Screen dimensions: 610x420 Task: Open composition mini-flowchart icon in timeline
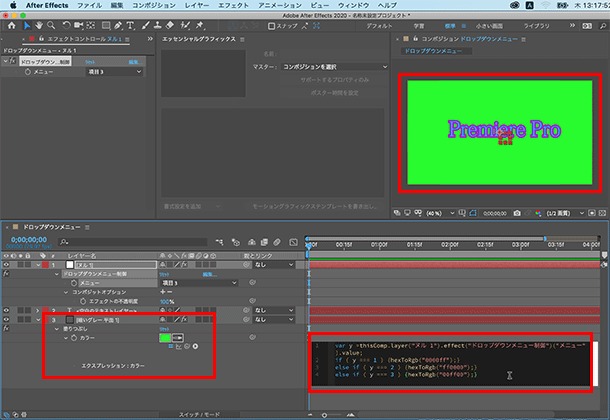[x=219, y=242]
